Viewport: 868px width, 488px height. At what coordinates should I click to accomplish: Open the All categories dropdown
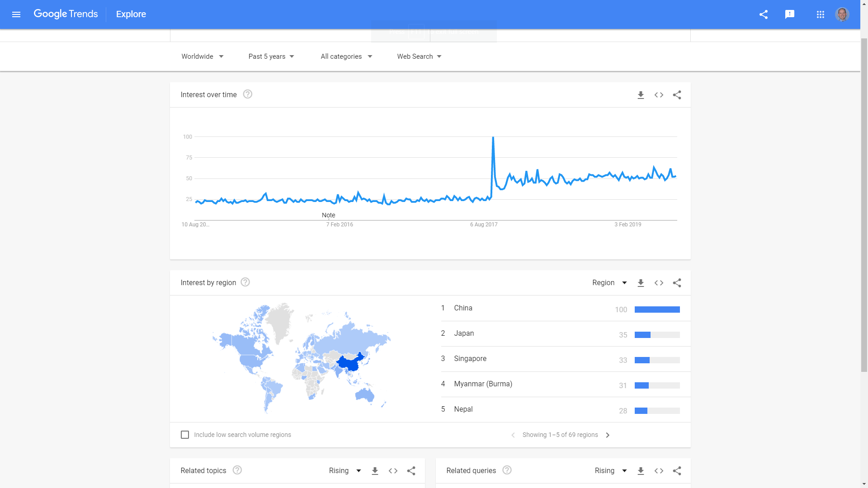(x=346, y=56)
